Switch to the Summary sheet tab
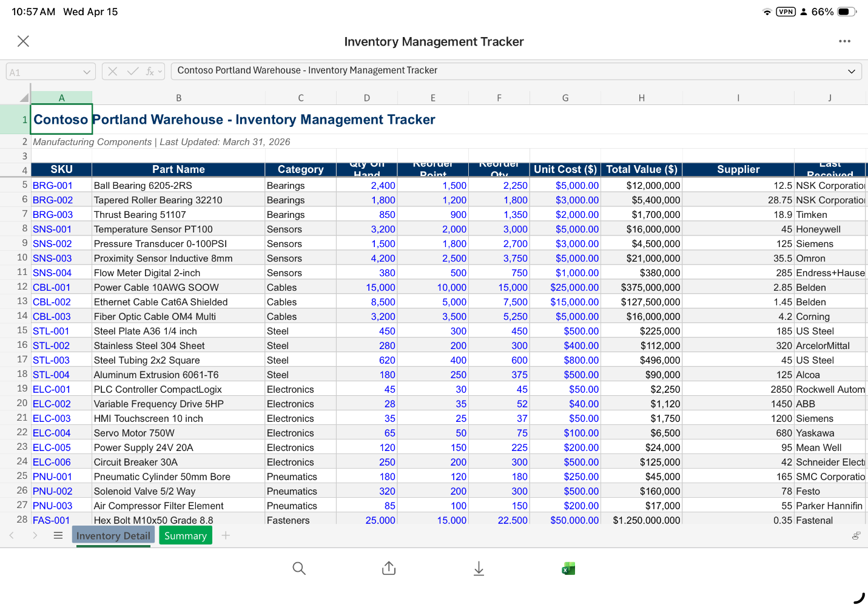The width and height of the screenshot is (868, 607). tap(186, 536)
